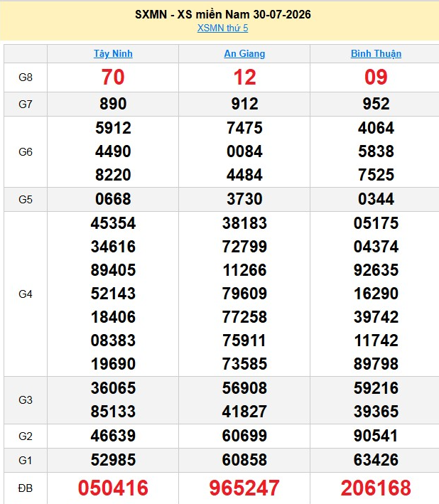This screenshot has width=439, height=504.
Task: Click G4 value 73585
Action: pyautogui.click(x=244, y=364)
